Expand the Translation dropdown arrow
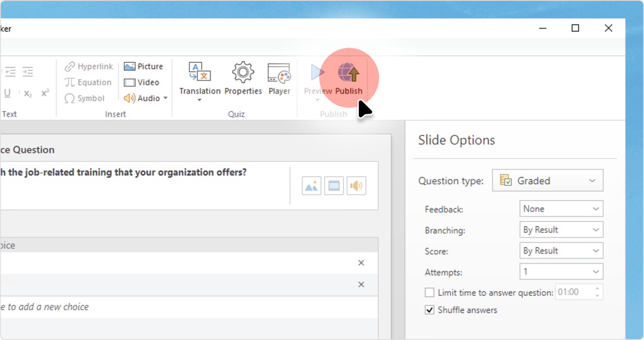This screenshot has height=340, width=644. (x=199, y=100)
